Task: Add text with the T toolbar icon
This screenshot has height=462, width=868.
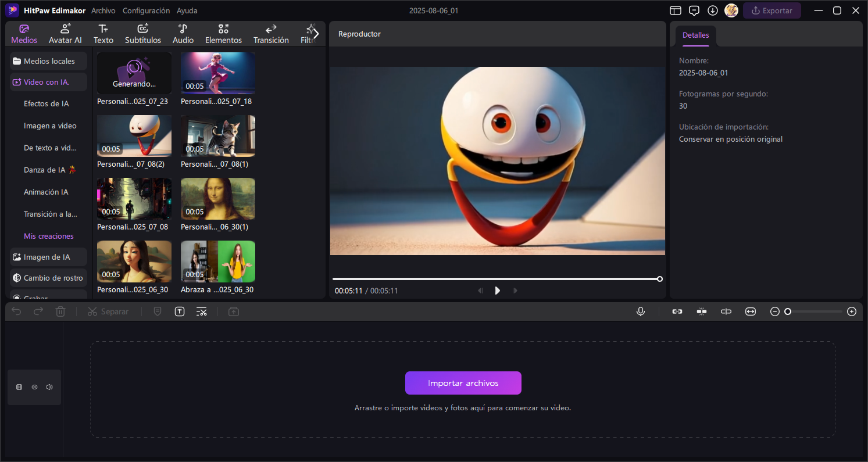Action: (x=180, y=311)
